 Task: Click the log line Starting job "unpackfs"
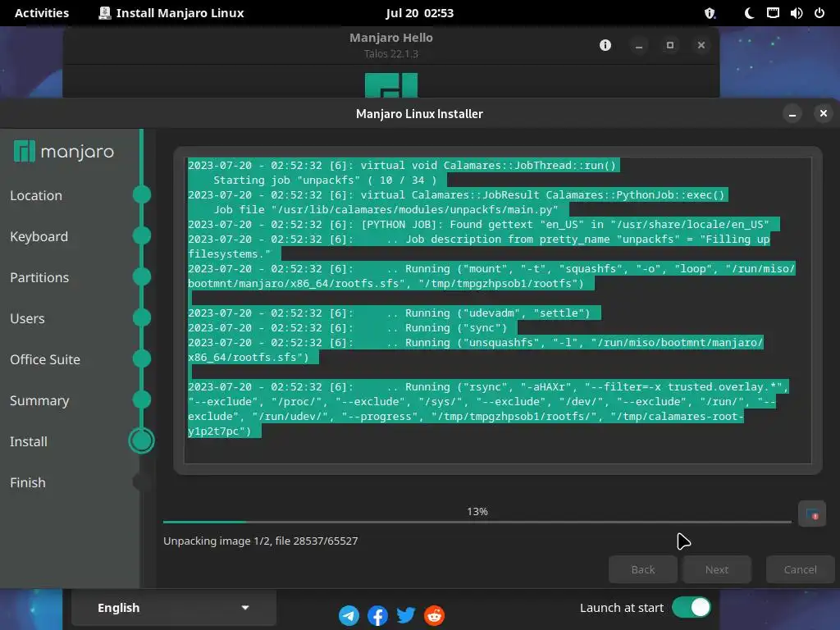(x=325, y=180)
